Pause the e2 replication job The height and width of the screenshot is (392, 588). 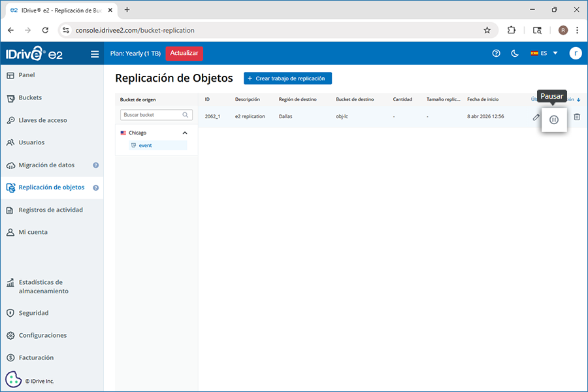pos(554,119)
